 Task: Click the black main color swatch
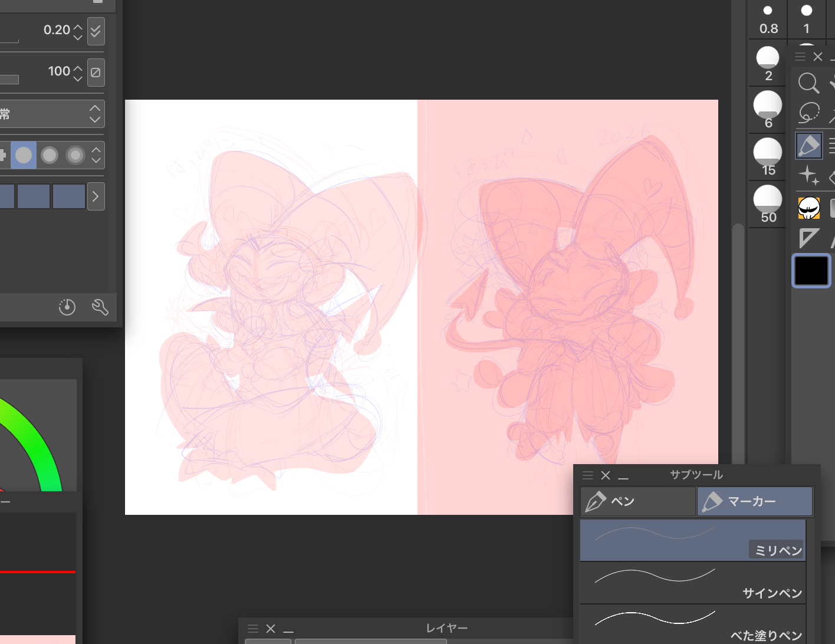click(x=811, y=271)
